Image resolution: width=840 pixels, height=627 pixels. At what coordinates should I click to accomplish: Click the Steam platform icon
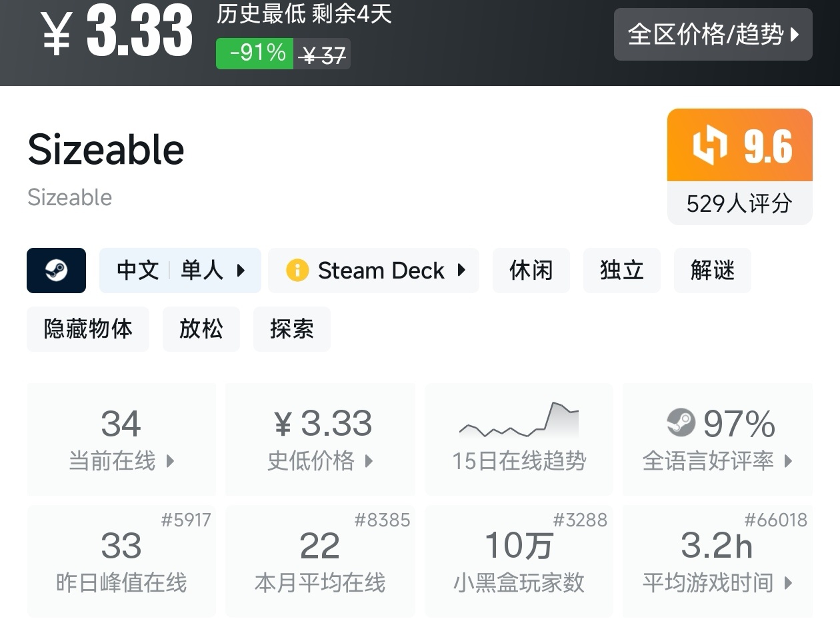pyautogui.click(x=56, y=271)
